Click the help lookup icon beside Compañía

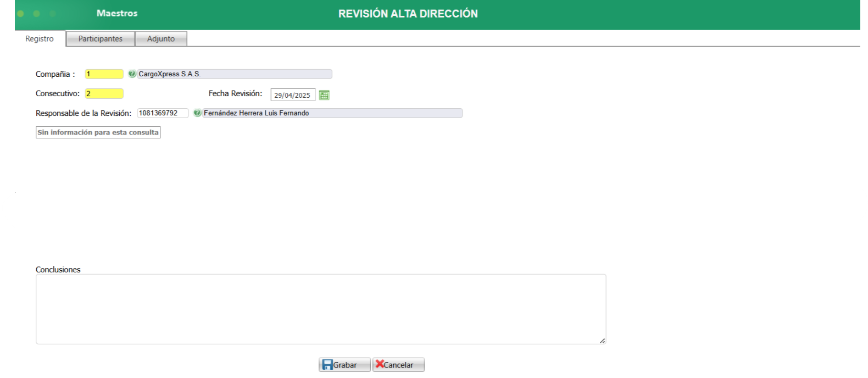132,74
